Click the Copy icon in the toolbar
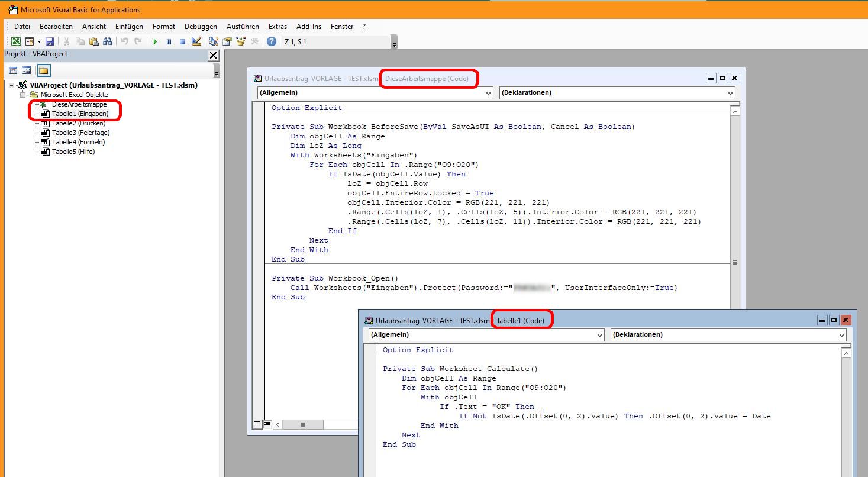Image resolution: width=868 pixels, height=477 pixels. 80,41
